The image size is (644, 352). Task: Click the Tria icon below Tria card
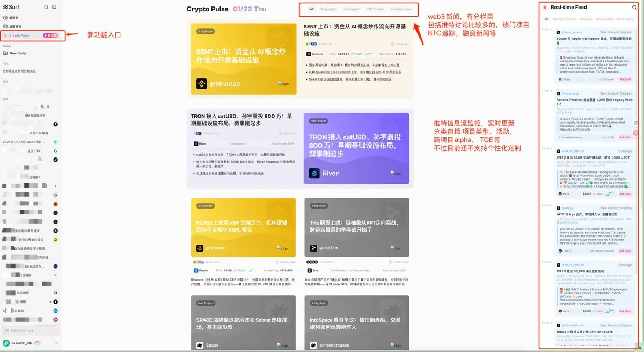309,271
